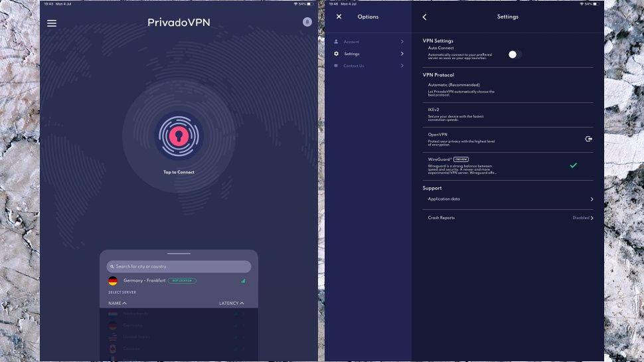
Task: Click Wi-Fi icon in left status bar
Action: coord(295,4)
